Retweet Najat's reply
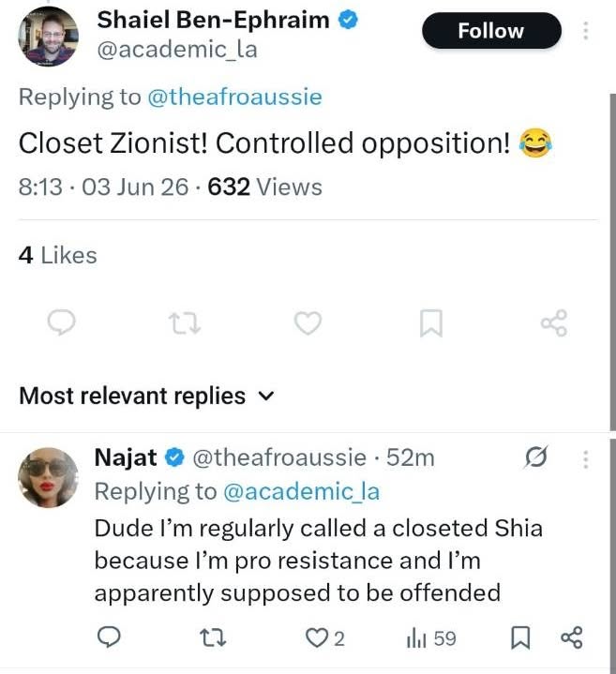This screenshot has width=616, height=674. [x=213, y=637]
